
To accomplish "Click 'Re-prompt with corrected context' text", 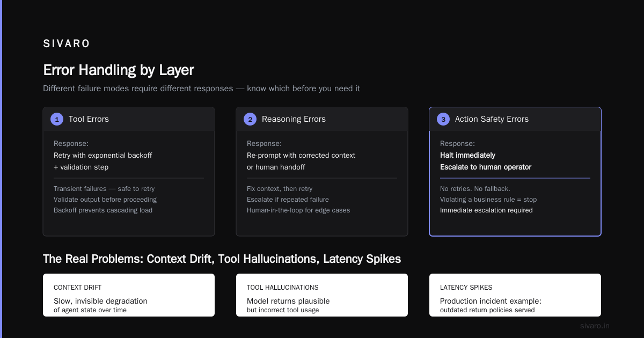I will click(x=301, y=155).
